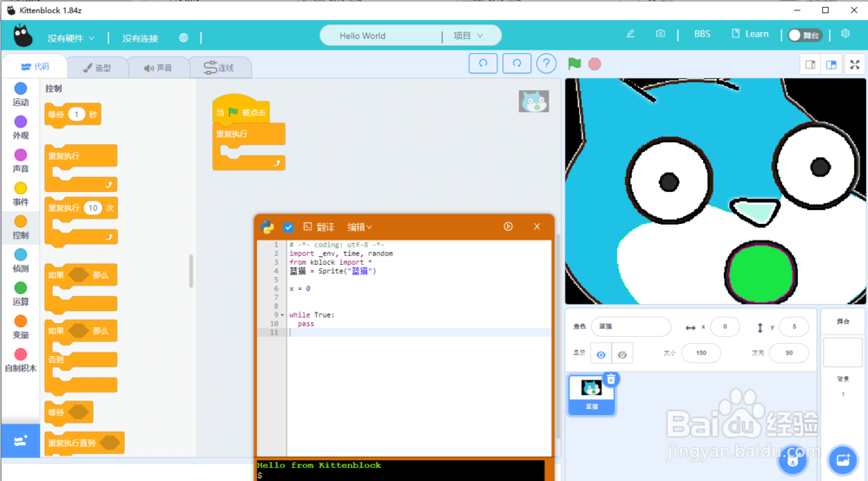Open the add extension button
The height and width of the screenshot is (481, 868).
pos(21,441)
